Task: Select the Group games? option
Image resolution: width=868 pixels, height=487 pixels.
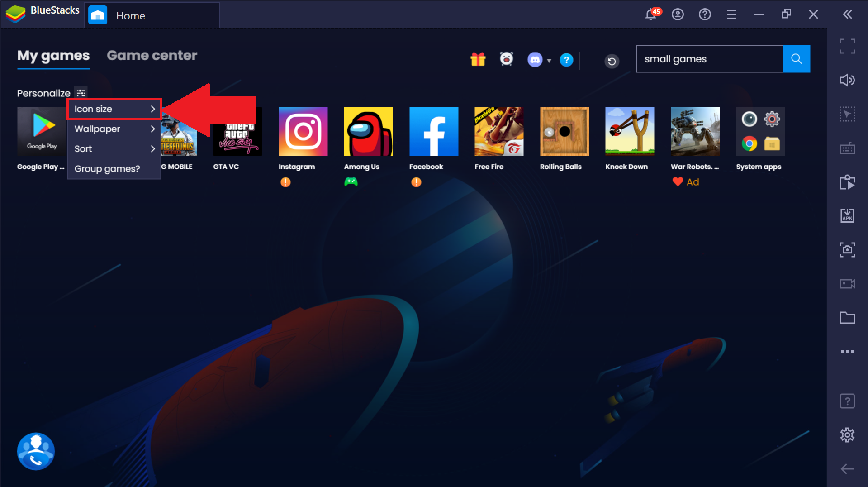Action: [114, 169]
